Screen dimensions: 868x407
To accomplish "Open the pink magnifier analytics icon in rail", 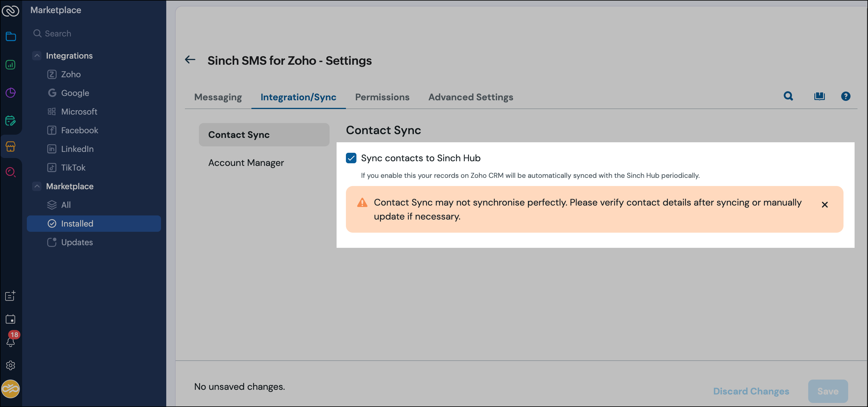I will pos(11,172).
